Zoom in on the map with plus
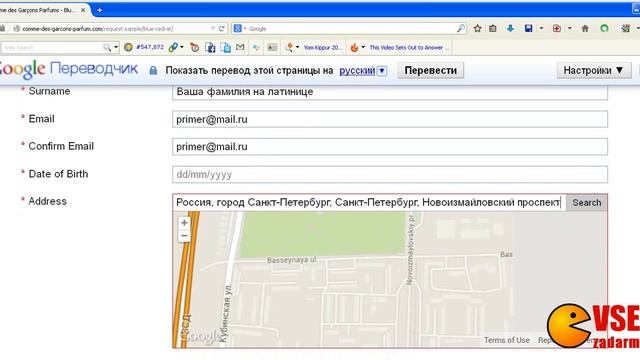 (184, 223)
